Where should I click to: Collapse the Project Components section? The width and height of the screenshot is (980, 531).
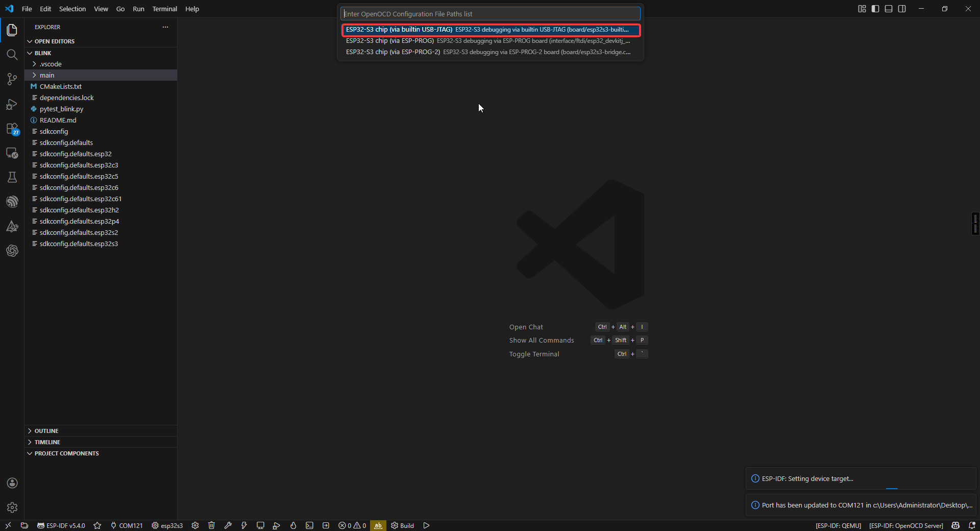tap(101, 453)
